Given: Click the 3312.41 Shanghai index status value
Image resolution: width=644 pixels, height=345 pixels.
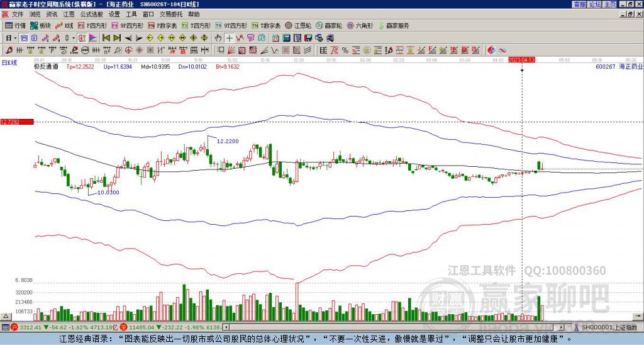Looking at the screenshot, I should (31, 327).
